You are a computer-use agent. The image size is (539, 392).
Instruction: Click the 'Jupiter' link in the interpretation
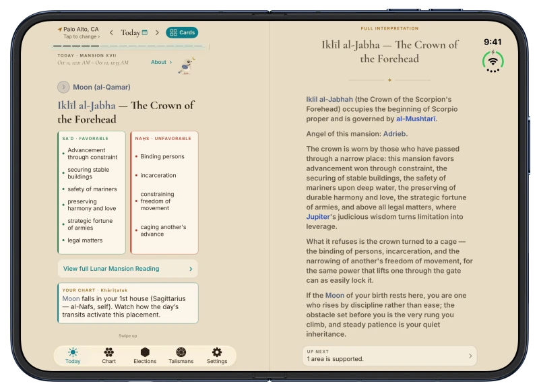(x=318, y=217)
